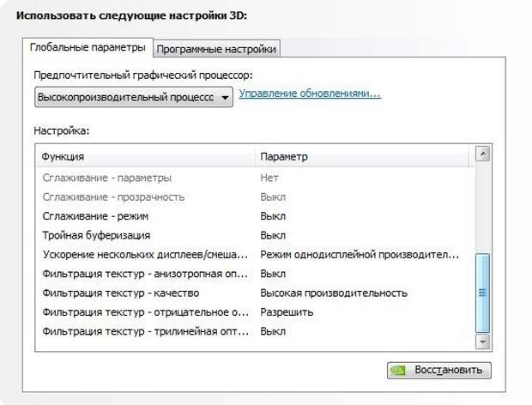The width and height of the screenshot is (532, 405).
Task: Grab the settings list scrollbar thumb
Action: click(481, 292)
